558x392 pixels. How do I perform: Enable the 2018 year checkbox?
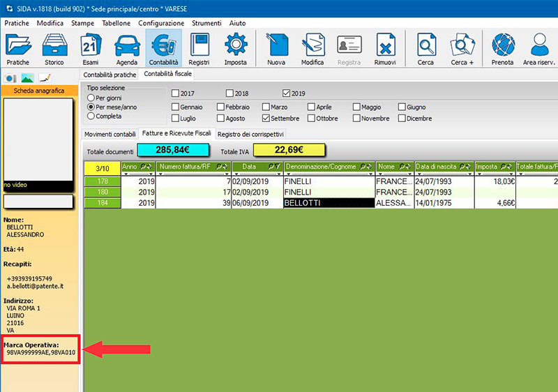click(230, 93)
